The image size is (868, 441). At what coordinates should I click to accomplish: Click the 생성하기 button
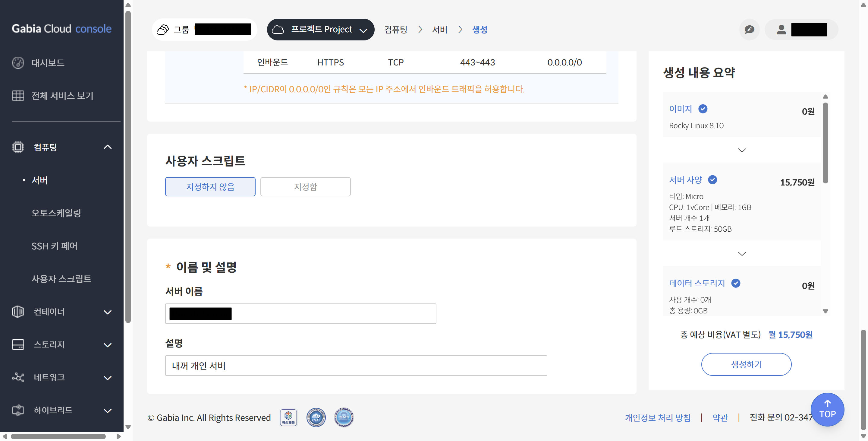pos(746,364)
